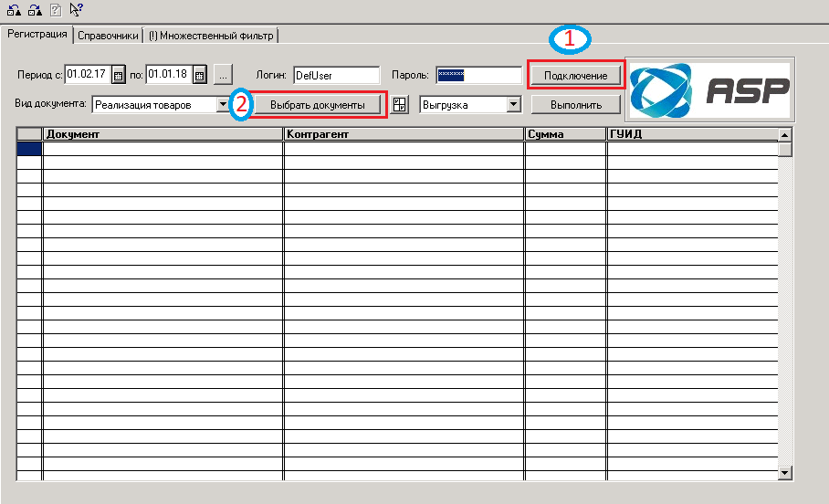Click the table scrollbar down arrow
Image resolution: width=829 pixels, height=504 pixels.
coord(784,473)
